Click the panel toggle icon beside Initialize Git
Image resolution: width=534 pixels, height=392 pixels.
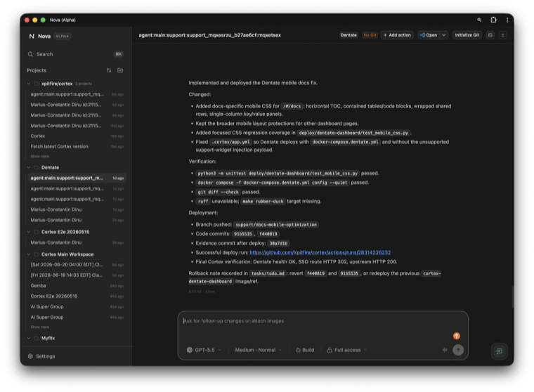coord(490,35)
